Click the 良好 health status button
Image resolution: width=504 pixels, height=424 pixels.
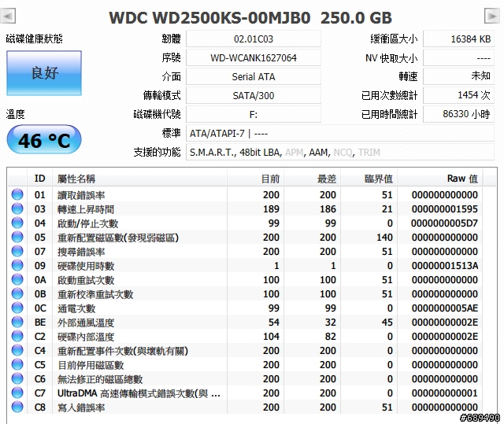click(44, 73)
